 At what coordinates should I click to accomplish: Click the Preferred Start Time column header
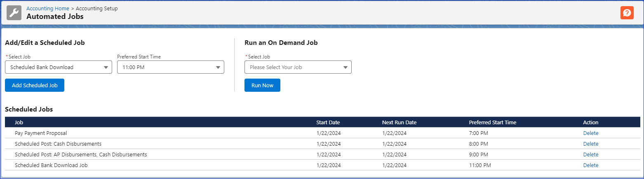[492, 122]
